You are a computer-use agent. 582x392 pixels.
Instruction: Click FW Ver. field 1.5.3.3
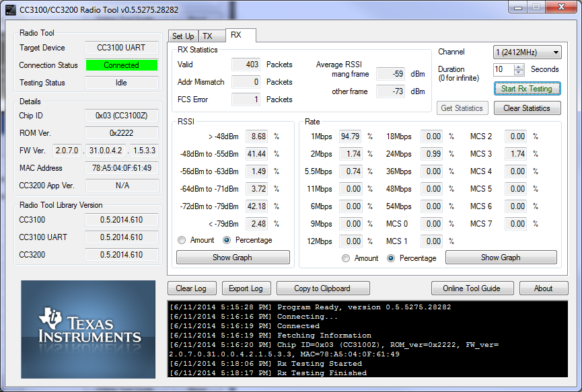click(145, 151)
